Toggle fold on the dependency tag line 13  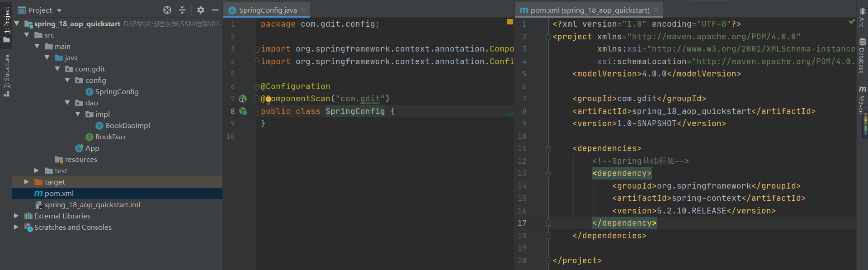548,174
